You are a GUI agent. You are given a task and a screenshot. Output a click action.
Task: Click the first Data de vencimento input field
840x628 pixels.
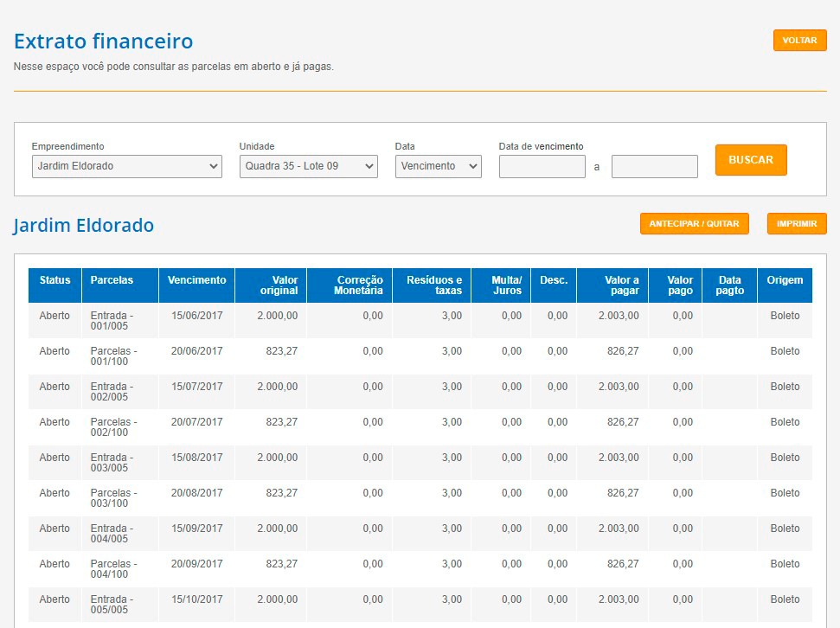point(542,166)
